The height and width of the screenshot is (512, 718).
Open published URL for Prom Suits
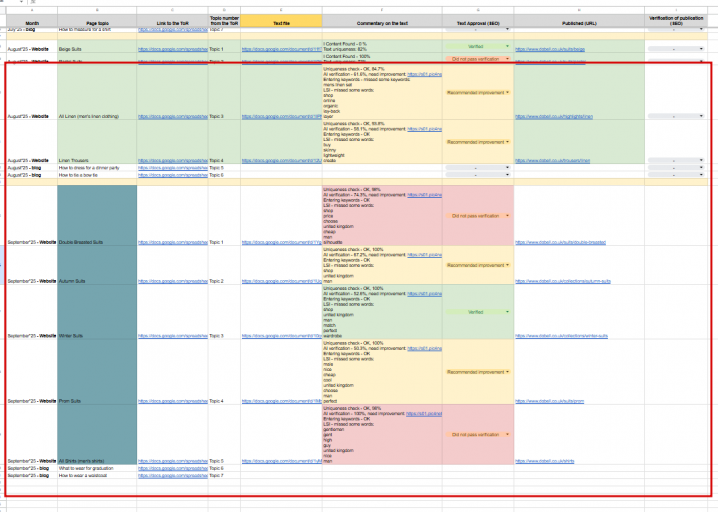[549, 401]
